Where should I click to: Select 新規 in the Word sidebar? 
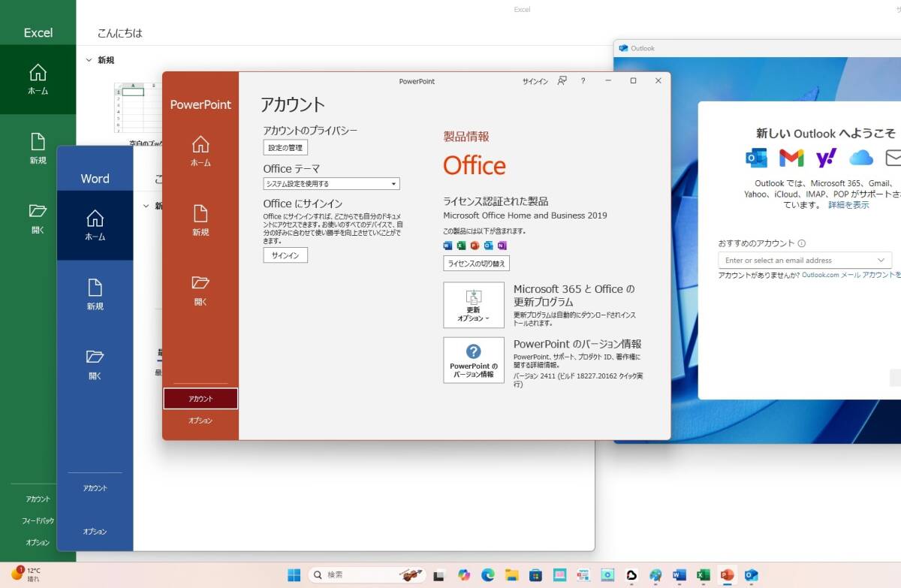click(95, 295)
